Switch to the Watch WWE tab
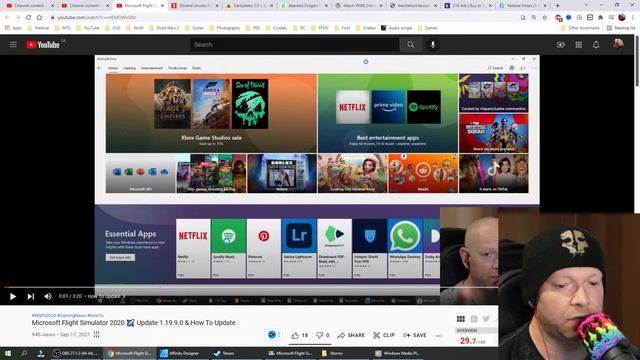The height and width of the screenshot is (360, 640). (359, 6)
